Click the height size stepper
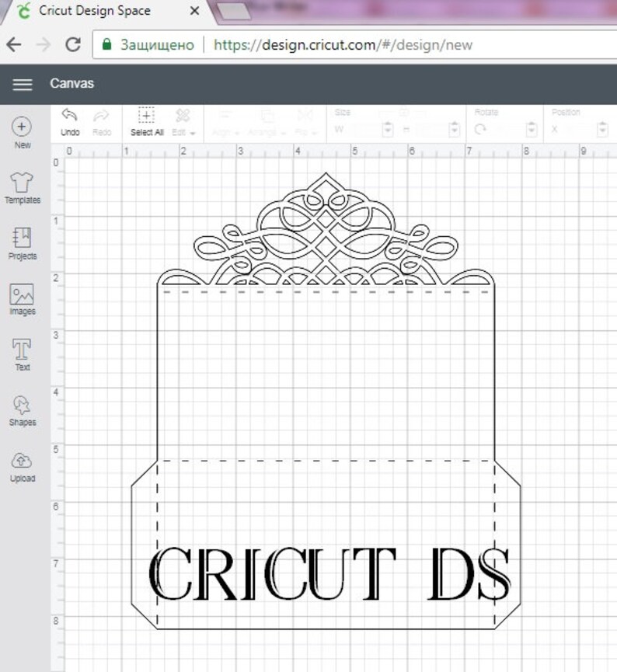The height and width of the screenshot is (672, 617). pyautogui.click(x=454, y=128)
